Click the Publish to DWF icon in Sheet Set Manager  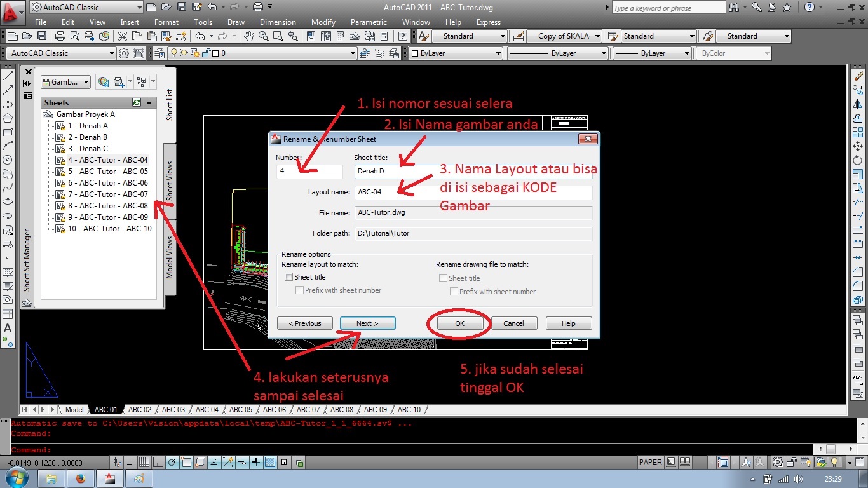(x=103, y=81)
